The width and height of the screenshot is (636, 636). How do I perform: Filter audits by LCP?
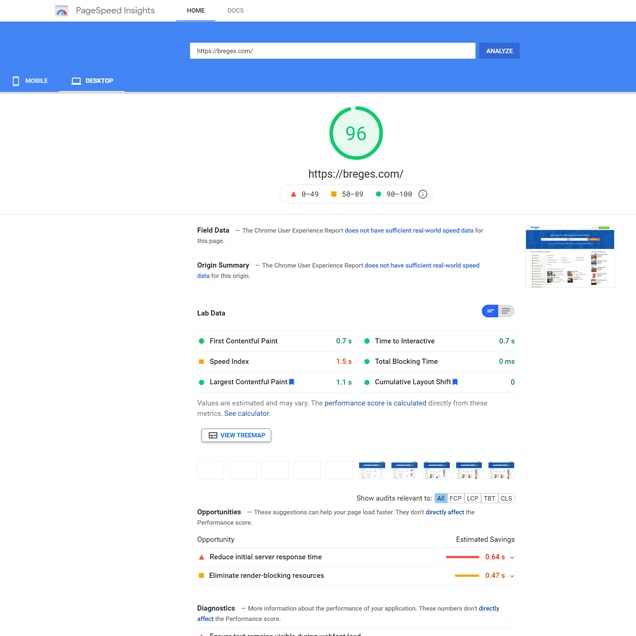pos(473,498)
